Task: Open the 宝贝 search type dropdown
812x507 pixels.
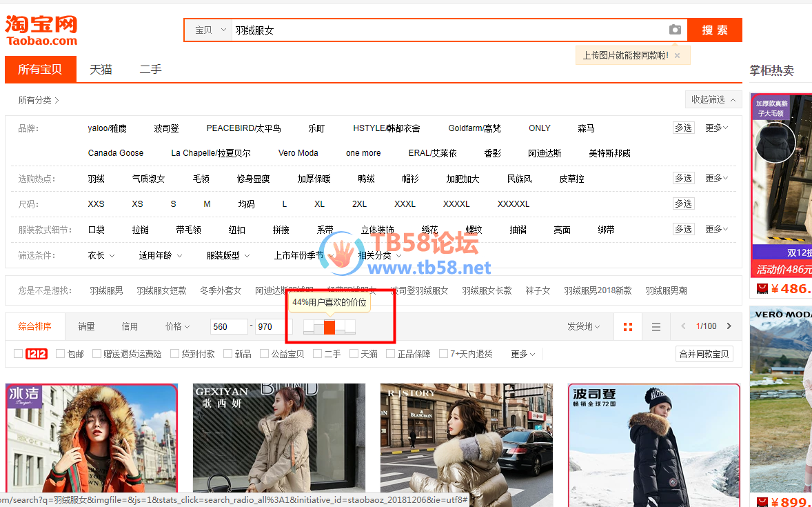Action: coord(210,30)
